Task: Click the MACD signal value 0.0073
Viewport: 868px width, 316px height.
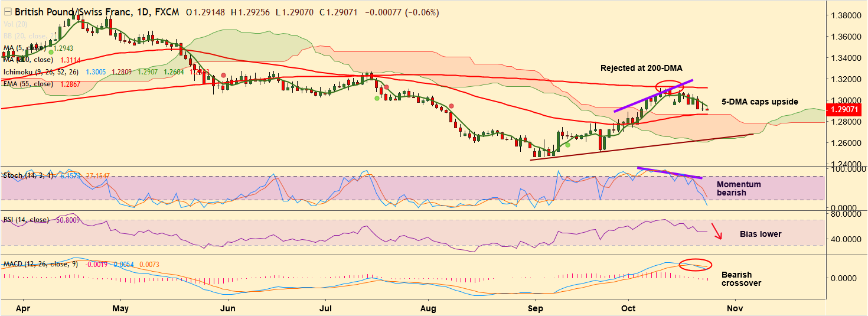Action: pos(150,264)
